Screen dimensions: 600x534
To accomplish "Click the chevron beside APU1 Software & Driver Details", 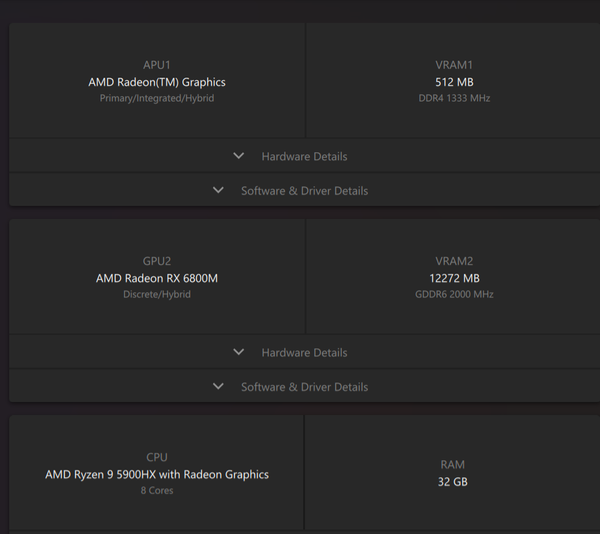I will pos(218,190).
